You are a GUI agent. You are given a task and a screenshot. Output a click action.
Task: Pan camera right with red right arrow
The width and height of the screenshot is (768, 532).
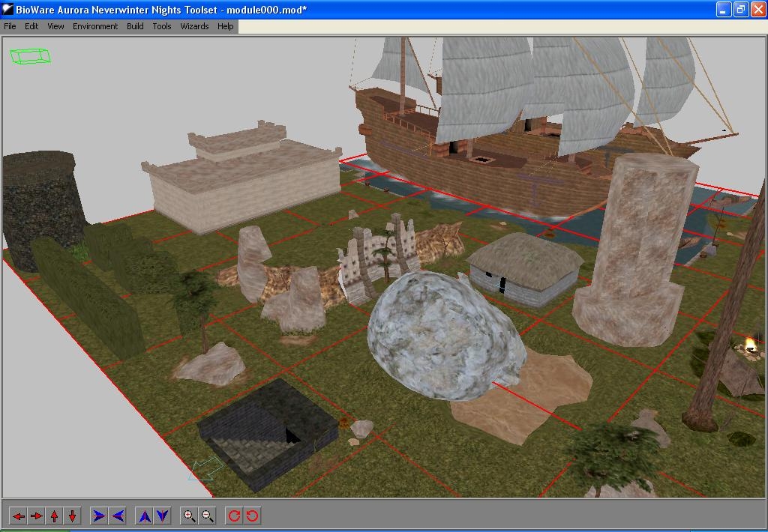click(x=37, y=516)
